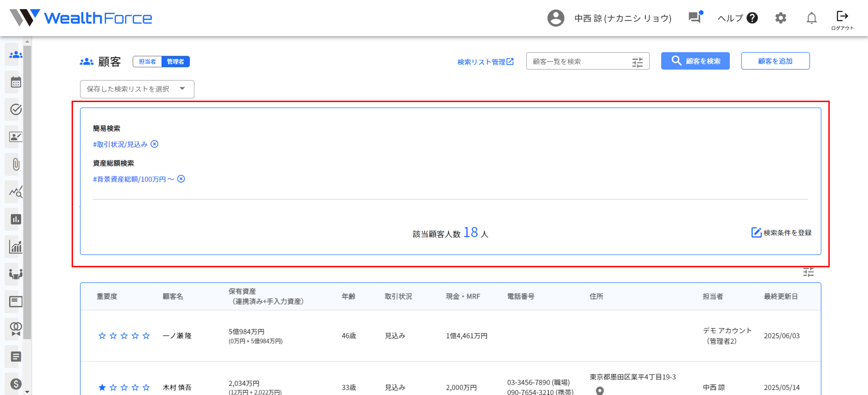This screenshot has width=868, height=395.
Task: Click the WealthForce logo
Action: coord(81,18)
